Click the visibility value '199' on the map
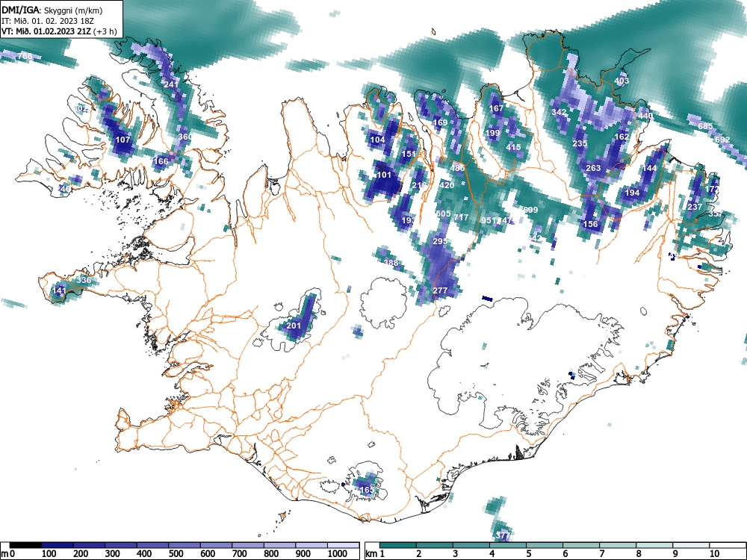 tap(492, 132)
